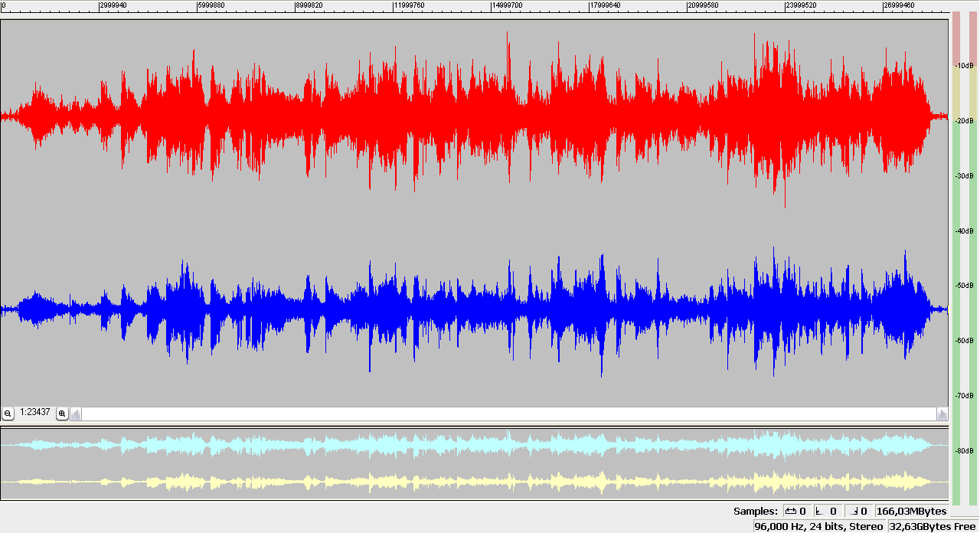Image resolution: width=980 pixels, height=533 pixels.
Task: Click the zoom ratio value 1:23437
Action: click(x=35, y=412)
